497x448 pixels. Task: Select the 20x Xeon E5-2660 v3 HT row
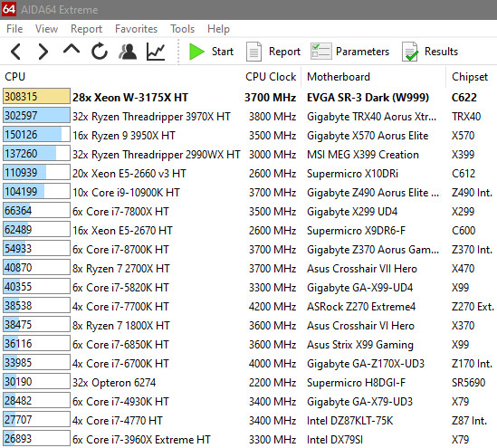pos(248,173)
